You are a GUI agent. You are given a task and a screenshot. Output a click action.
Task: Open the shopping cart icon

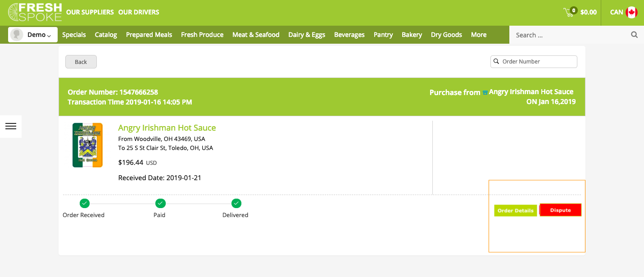click(569, 12)
